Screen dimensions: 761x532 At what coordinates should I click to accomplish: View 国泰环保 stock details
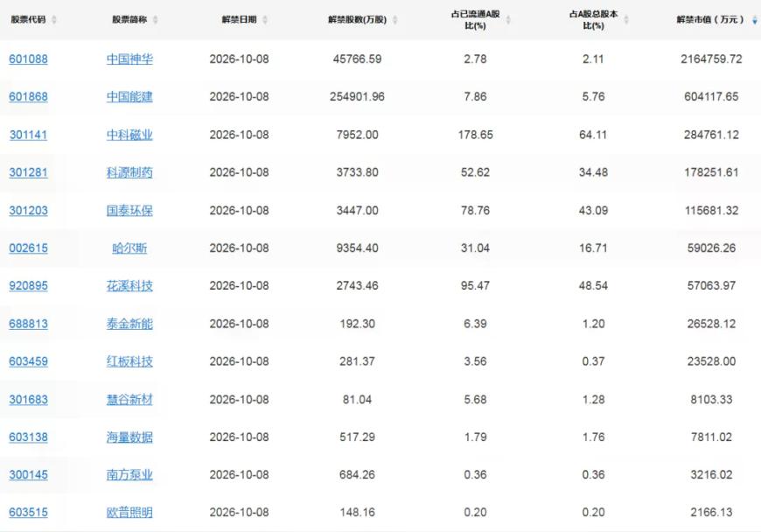click(x=129, y=211)
